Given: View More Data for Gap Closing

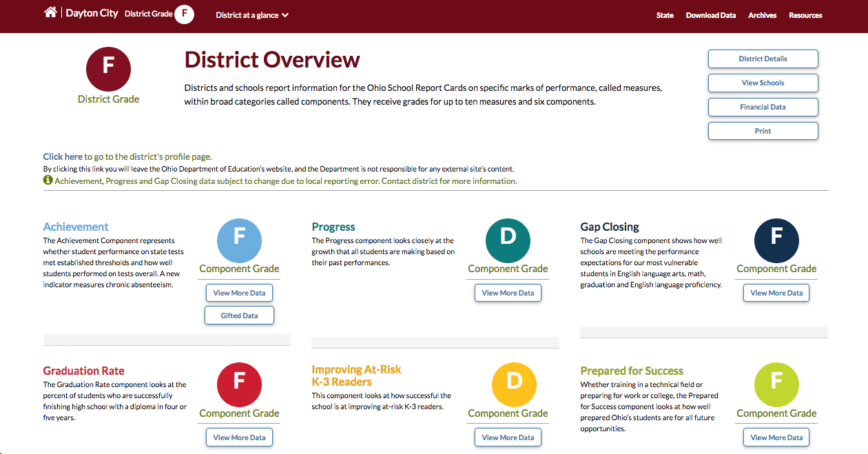Looking at the screenshot, I should tap(776, 293).
